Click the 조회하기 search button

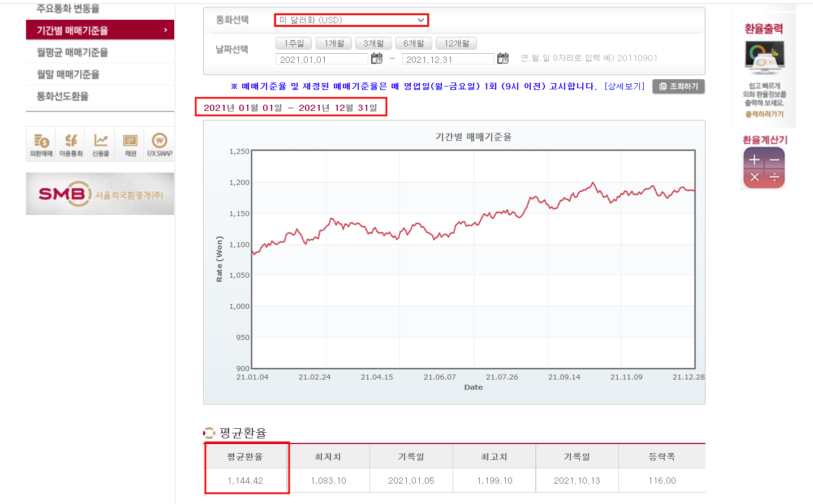click(678, 87)
